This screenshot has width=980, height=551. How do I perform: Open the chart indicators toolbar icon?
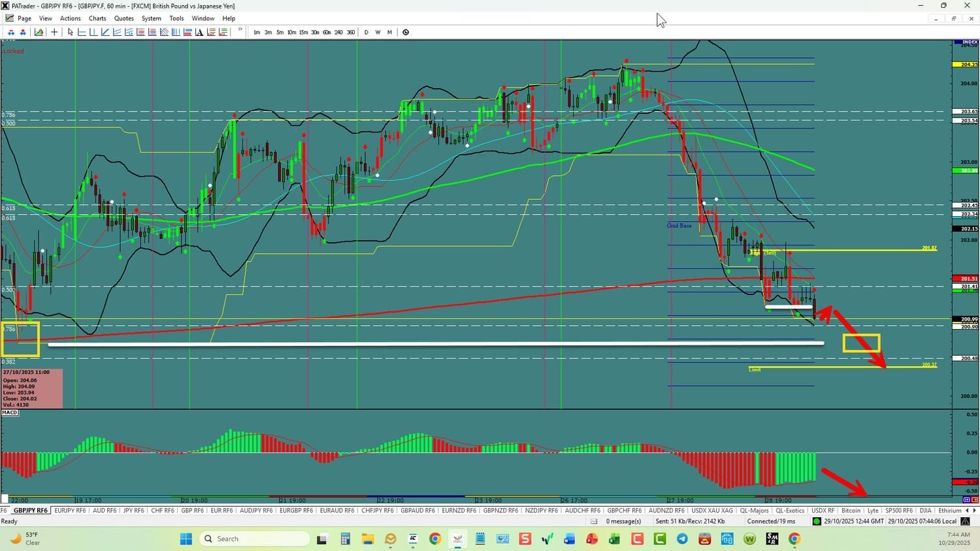(39, 32)
